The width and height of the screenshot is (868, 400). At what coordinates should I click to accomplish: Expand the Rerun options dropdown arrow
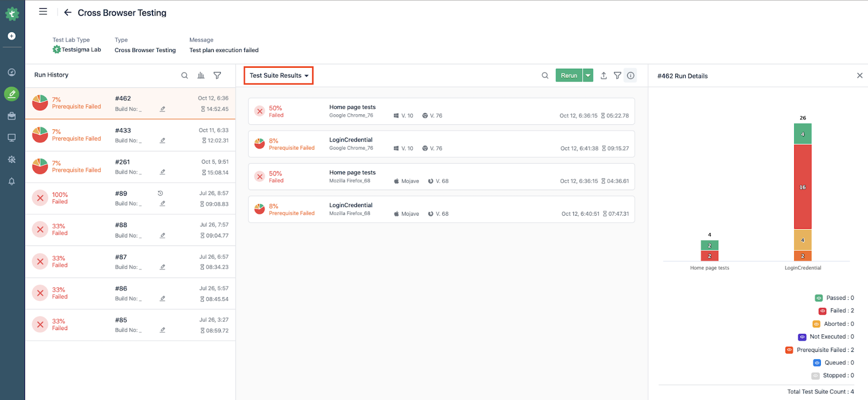(x=588, y=75)
